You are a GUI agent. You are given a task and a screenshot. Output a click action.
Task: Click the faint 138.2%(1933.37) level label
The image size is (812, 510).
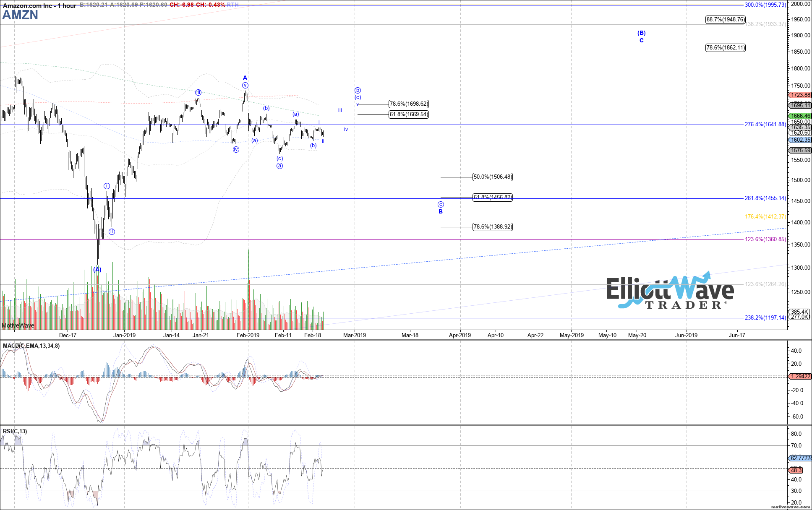[766, 24]
